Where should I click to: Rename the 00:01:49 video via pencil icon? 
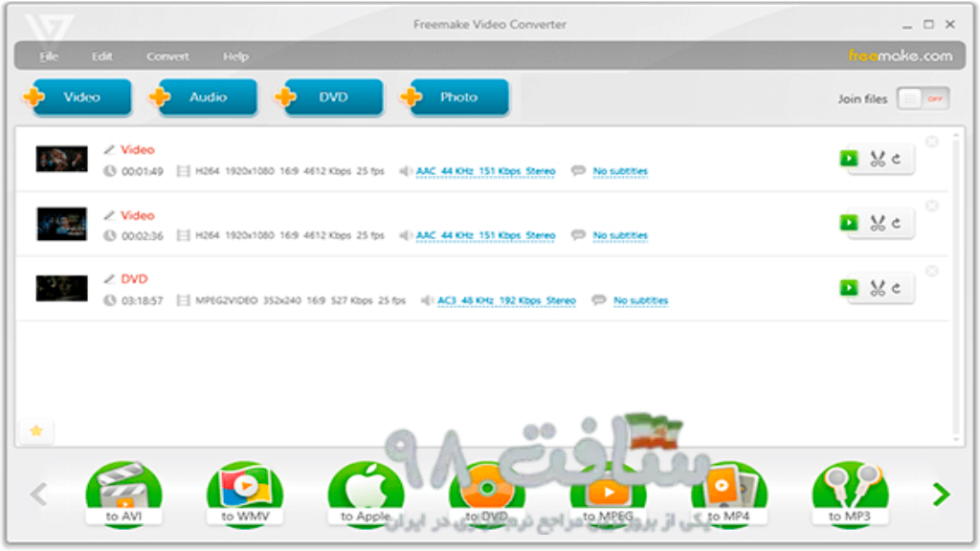[109, 149]
